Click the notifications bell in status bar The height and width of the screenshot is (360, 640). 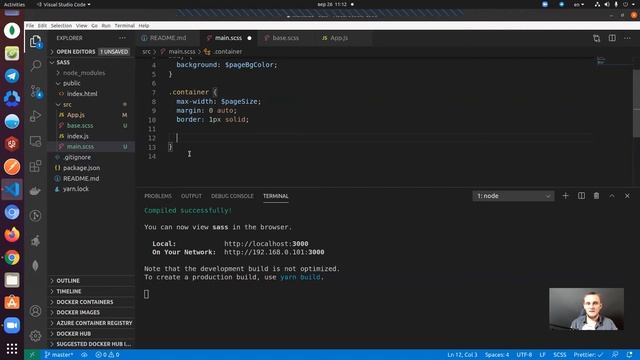click(629, 355)
